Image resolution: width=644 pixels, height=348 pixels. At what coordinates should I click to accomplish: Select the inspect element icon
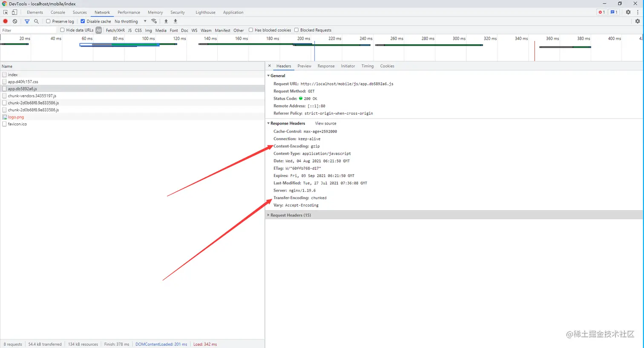point(6,12)
